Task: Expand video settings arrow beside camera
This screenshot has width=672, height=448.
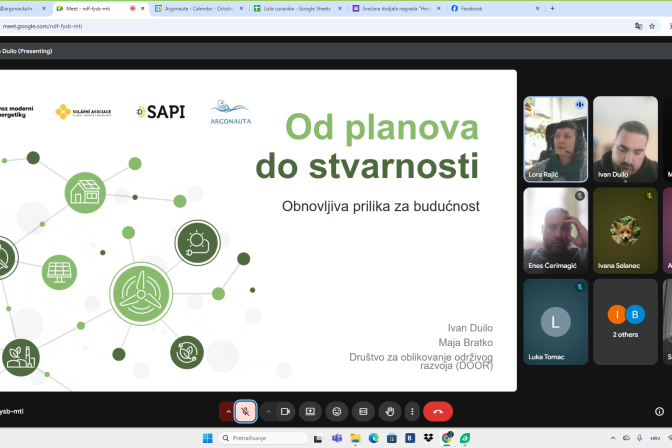Action: point(268,411)
